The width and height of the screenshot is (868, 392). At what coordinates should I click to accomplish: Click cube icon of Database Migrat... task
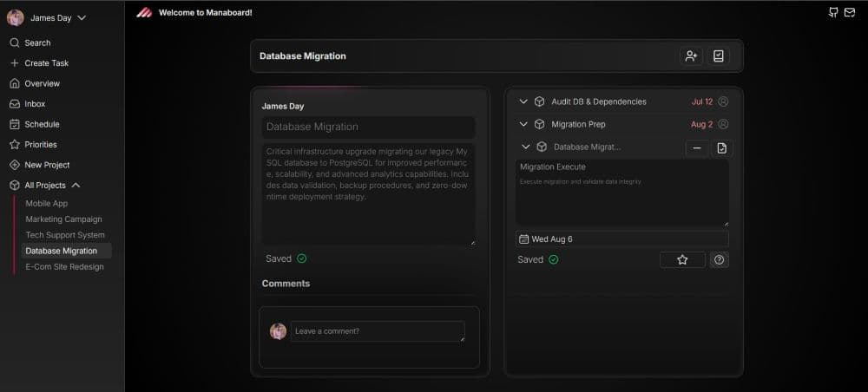[x=542, y=147]
